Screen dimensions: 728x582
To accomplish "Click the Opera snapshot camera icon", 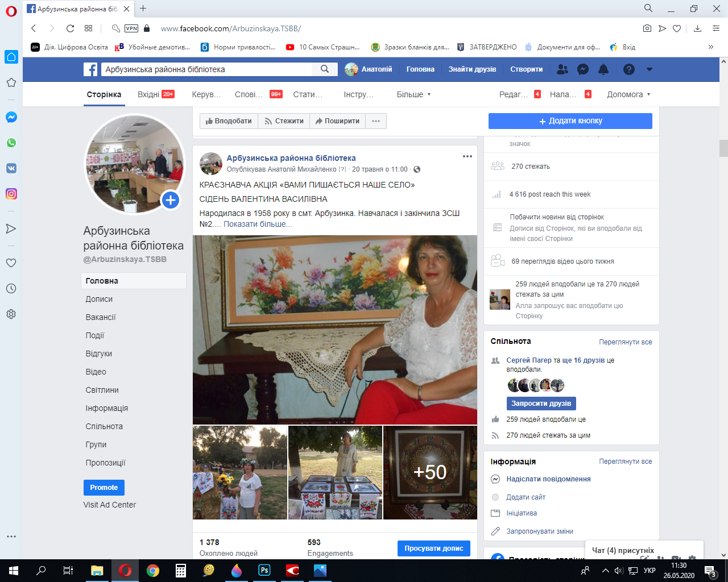I will click(x=647, y=28).
